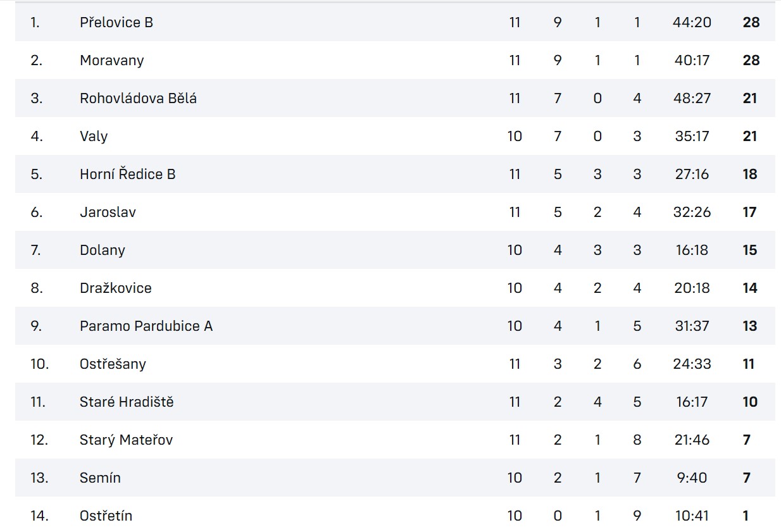Select Jaroslav in the league table

point(108,212)
